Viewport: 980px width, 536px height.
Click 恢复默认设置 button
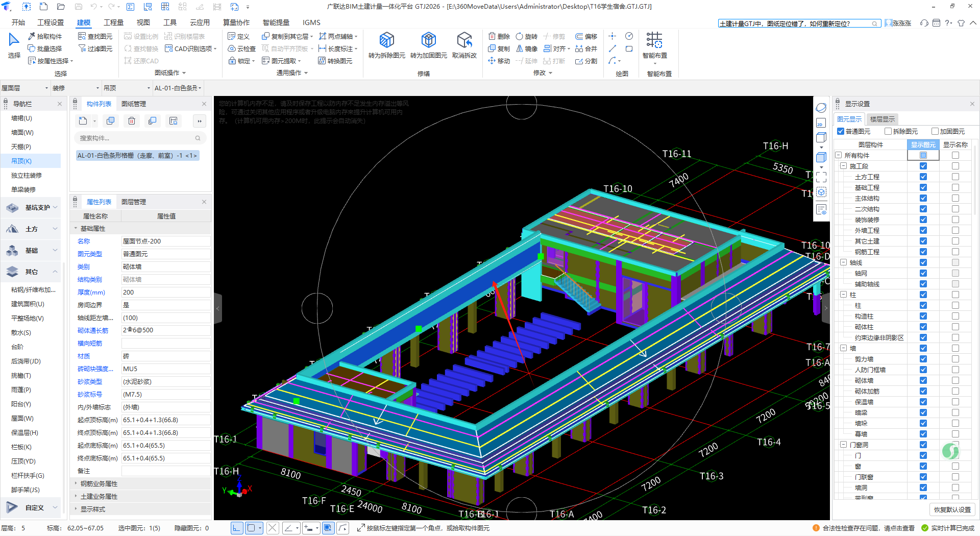(x=952, y=509)
